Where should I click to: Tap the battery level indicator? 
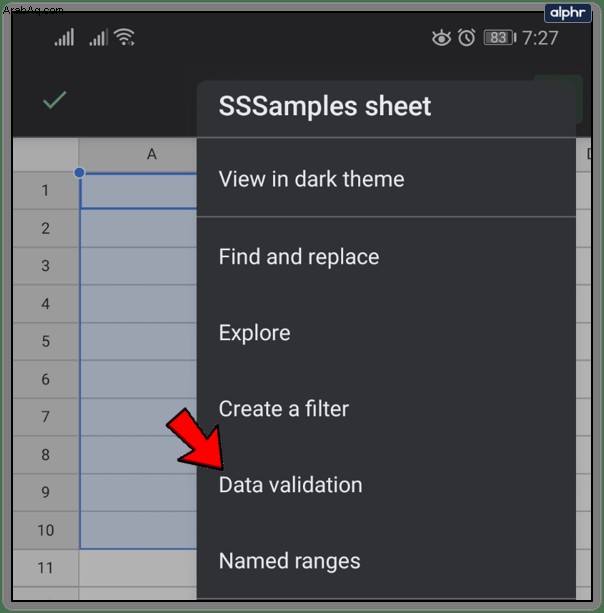click(497, 38)
